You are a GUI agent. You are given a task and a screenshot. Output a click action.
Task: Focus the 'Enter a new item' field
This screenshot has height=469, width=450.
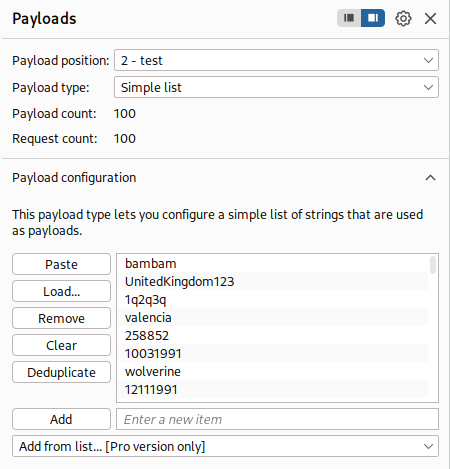(277, 419)
